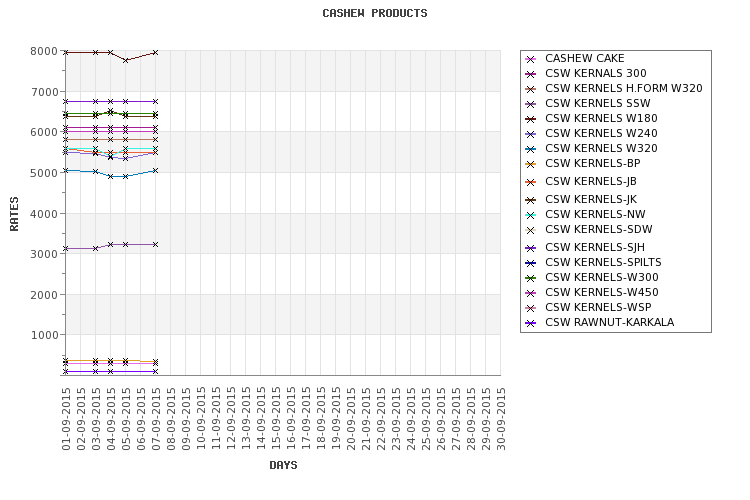Viewport: 750px width, 500px height.
Task: Click the RAWNUT-KARKALA point on 07-09-2015
Action: [x=155, y=371]
